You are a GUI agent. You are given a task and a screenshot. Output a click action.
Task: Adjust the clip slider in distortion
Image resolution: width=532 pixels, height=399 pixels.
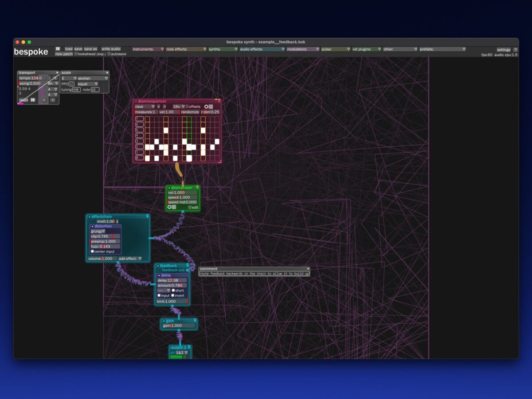coord(106,236)
